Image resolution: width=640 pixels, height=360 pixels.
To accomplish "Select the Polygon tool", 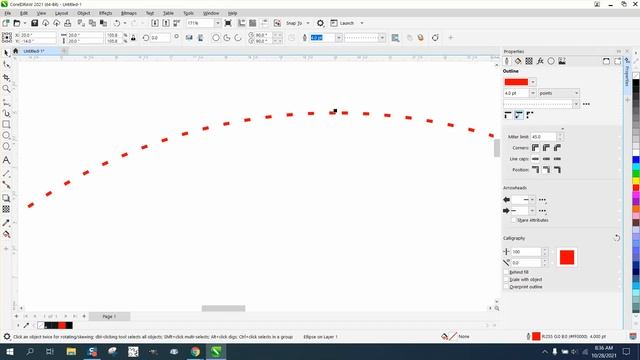I will click(x=7, y=146).
